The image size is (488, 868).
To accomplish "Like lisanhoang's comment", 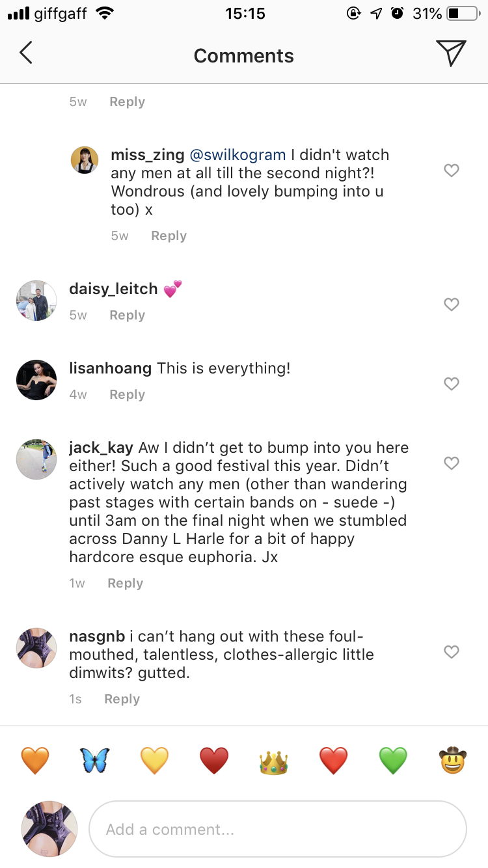I will [x=452, y=384].
